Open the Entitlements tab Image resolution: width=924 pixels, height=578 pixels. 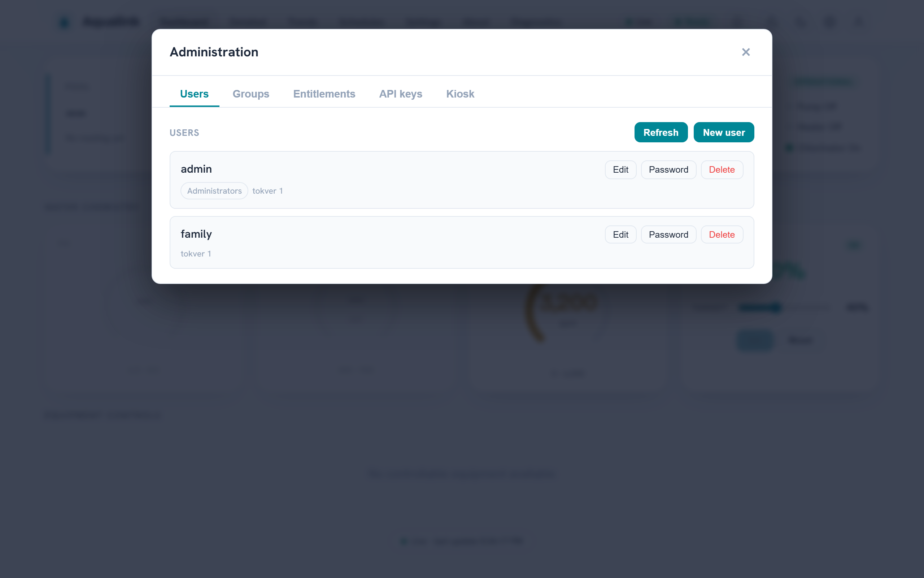click(x=324, y=94)
